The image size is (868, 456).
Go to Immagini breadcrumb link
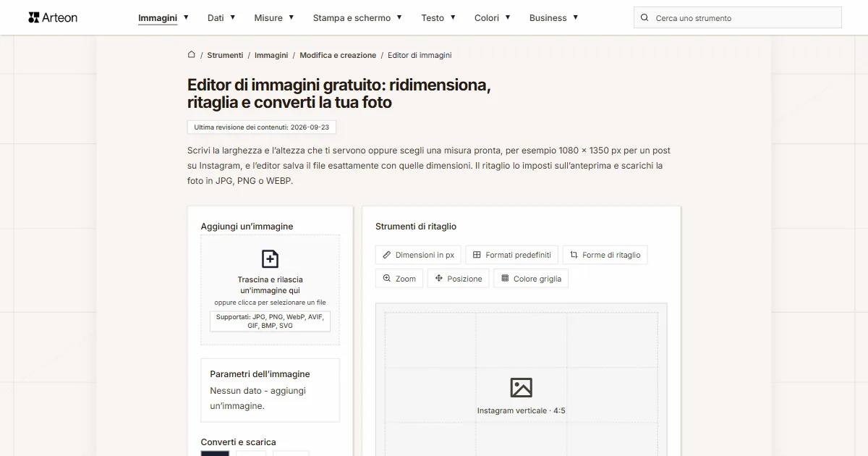271,55
